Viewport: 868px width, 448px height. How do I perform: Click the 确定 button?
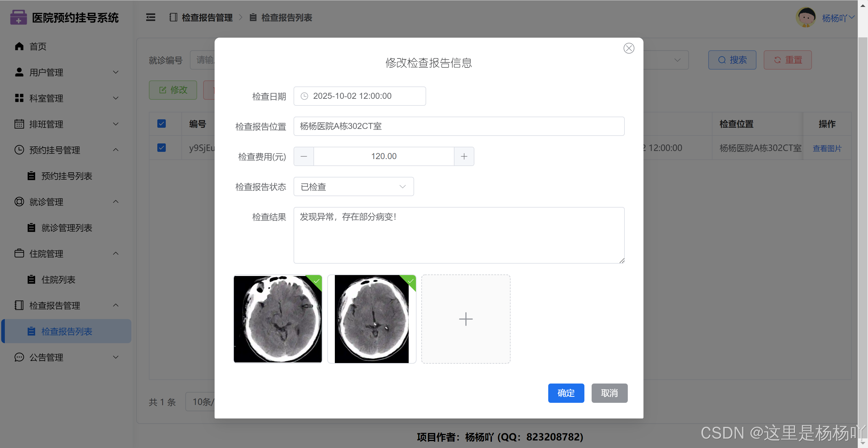[566, 393]
